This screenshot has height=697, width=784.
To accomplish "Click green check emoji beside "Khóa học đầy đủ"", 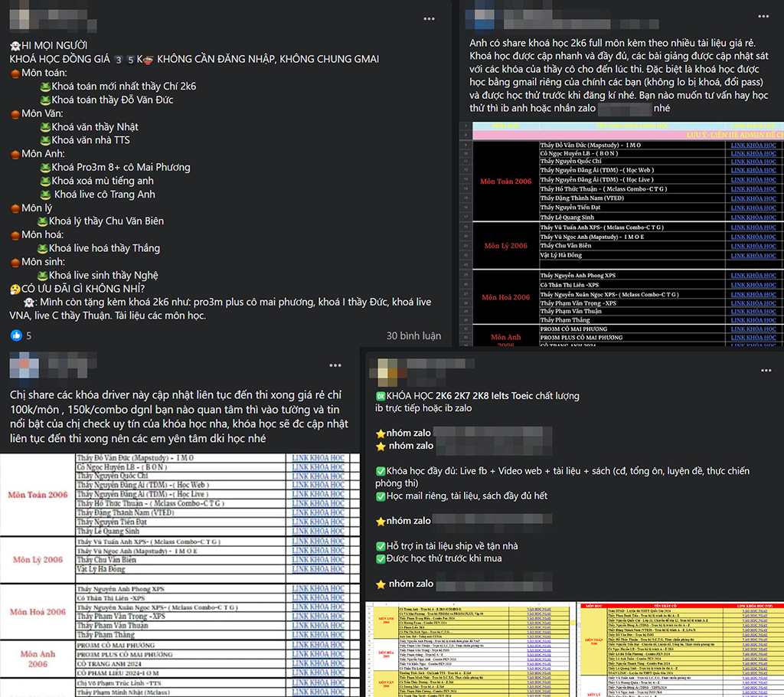I will click(381, 470).
